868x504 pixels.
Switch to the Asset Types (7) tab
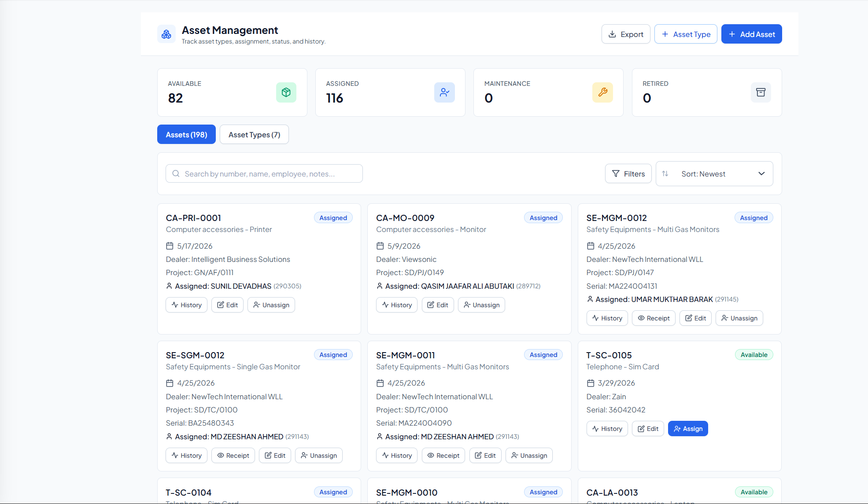254,134
